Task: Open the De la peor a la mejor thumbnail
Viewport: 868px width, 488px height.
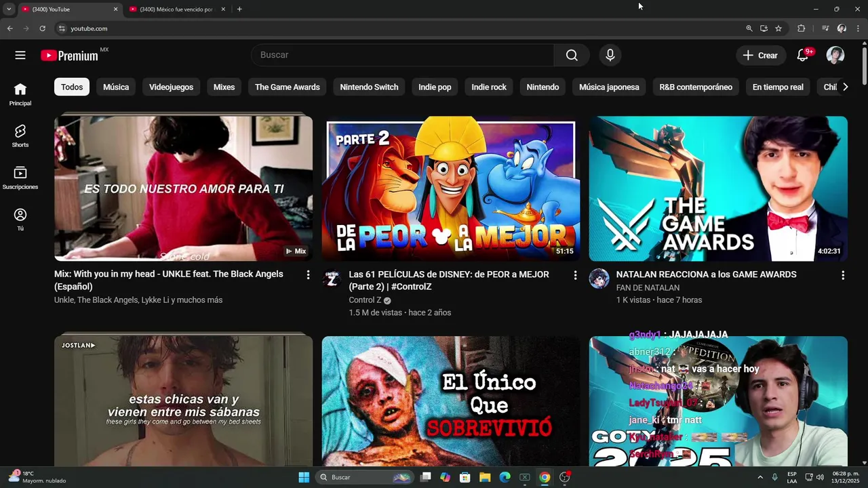Action: coord(451,188)
